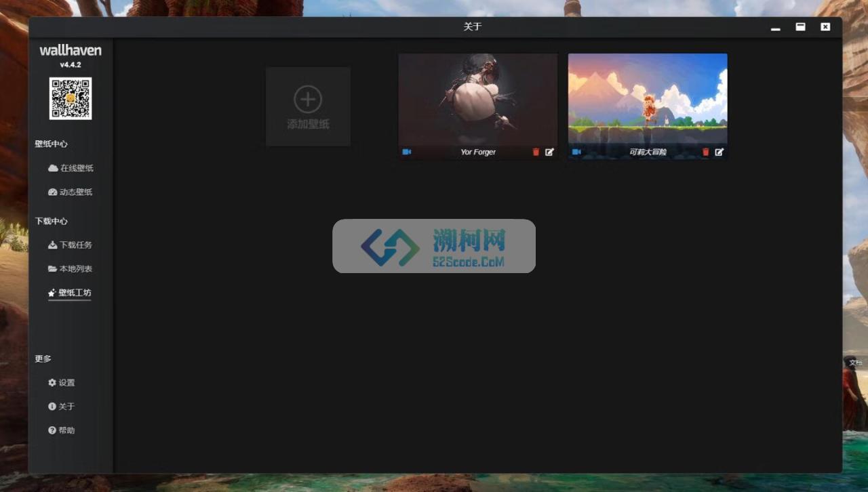Click the v4.4.2 version label
This screenshot has height=492, width=868.
(71, 65)
